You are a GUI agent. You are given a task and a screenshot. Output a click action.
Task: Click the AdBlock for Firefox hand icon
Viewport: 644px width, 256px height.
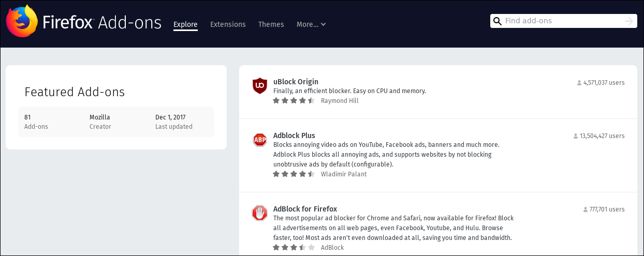click(259, 213)
